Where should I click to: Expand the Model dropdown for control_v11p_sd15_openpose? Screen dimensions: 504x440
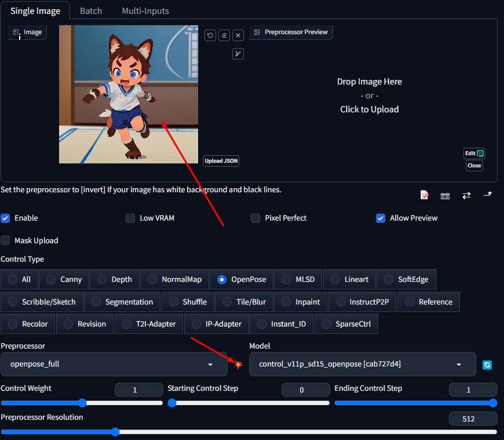click(362, 364)
